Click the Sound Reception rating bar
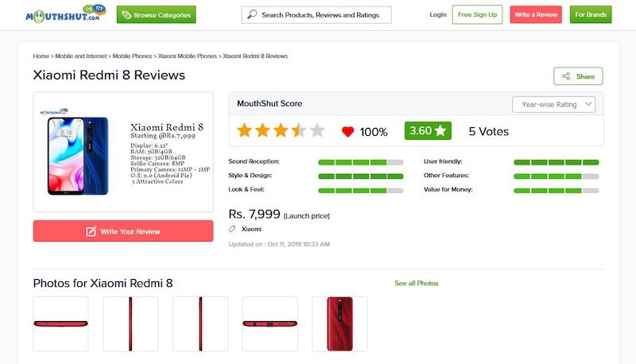The height and width of the screenshot is (364, 636). 360,162
